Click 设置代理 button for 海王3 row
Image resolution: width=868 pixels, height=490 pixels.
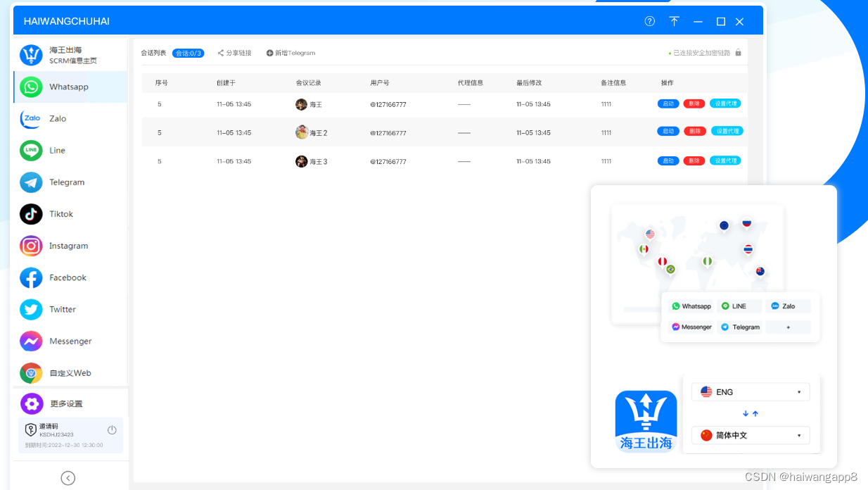(725, 161)
